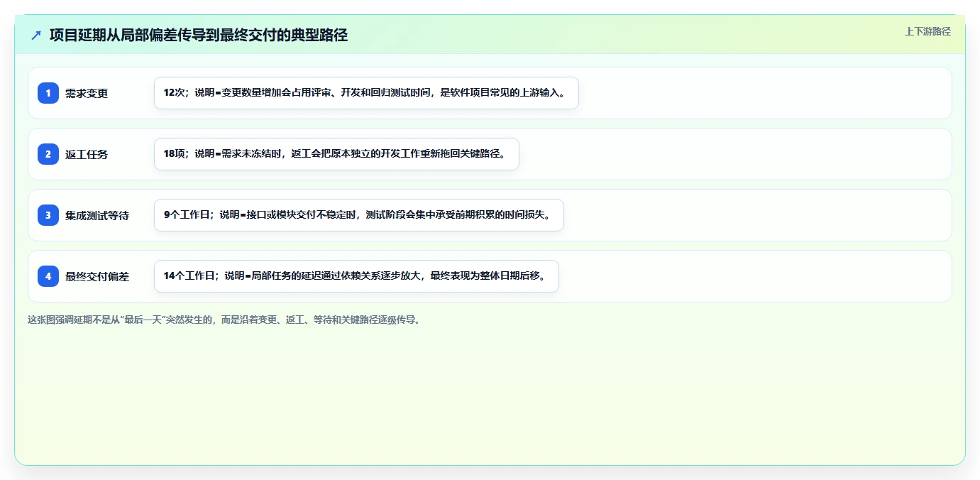This screenshot has height=480, width=980.
Task: Click the step 1 number badge
Action: [x=48, y=93]
